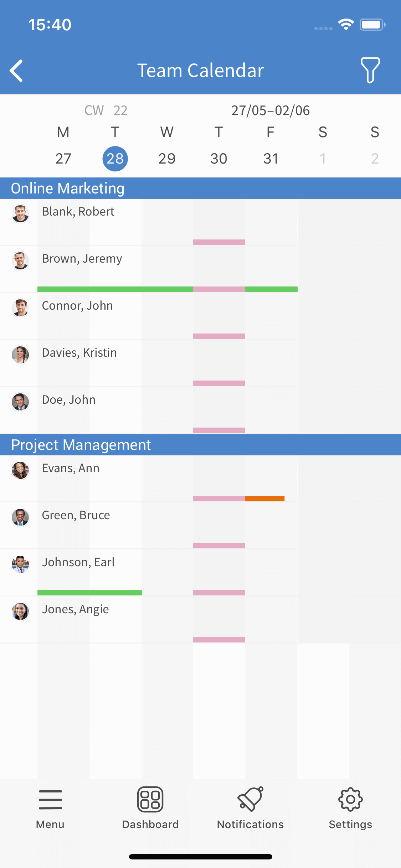Image resolution: width=401 pixels, height=868 pixels.
Task: Tap the back arrow icon
Action: (16, 71)
